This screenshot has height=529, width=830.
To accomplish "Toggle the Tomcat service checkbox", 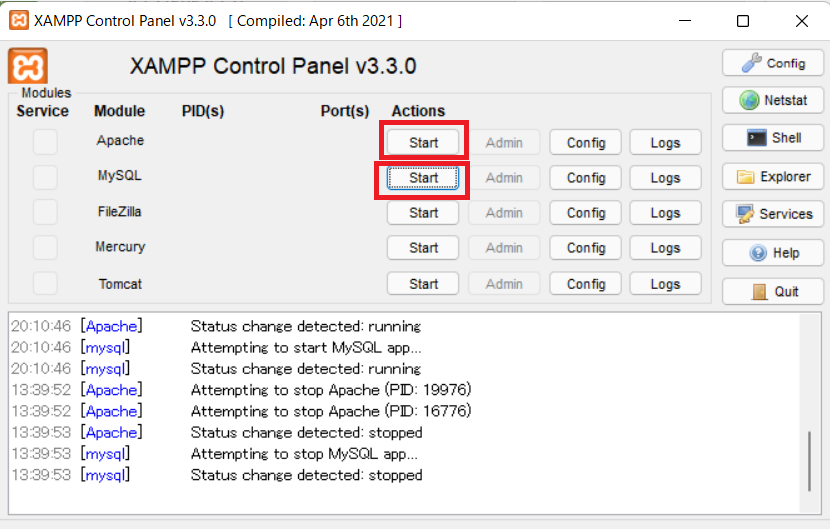I will tap(45, 284).
